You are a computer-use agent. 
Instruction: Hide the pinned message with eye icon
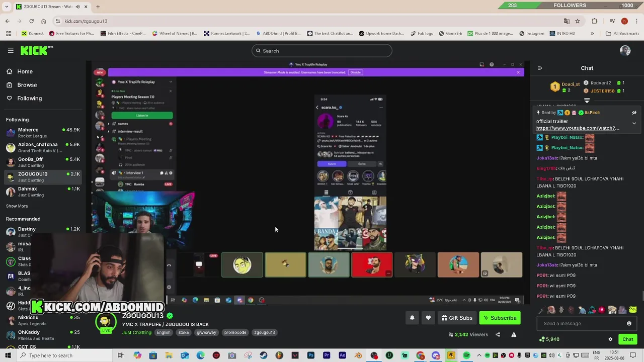coord(634,113)
